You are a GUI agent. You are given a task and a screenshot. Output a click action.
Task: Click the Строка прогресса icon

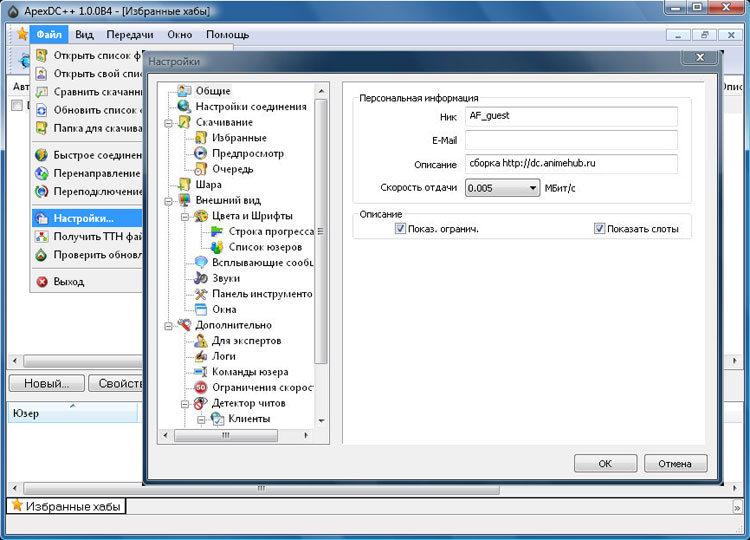(x=217, y=231)
